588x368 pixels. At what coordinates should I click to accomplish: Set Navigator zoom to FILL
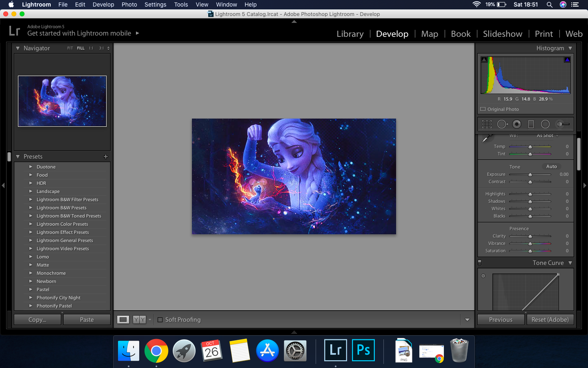pos(81,48)
